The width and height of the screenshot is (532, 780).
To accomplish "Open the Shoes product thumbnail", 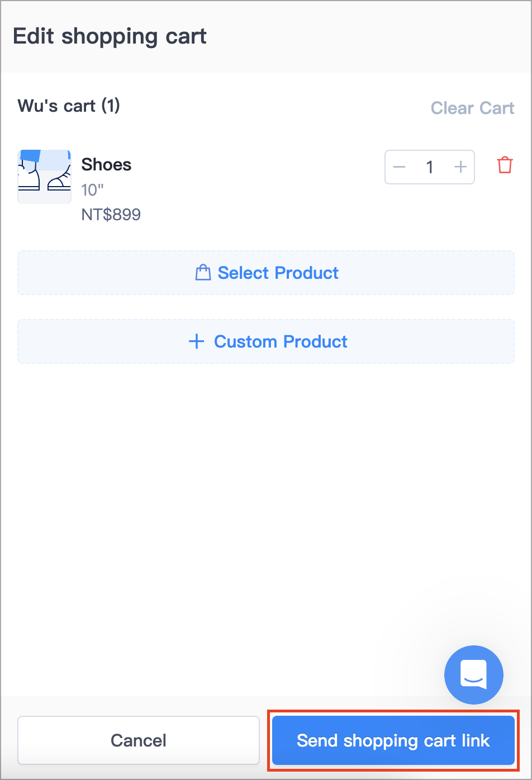I will pyautogui.click(x=44, y=177).
